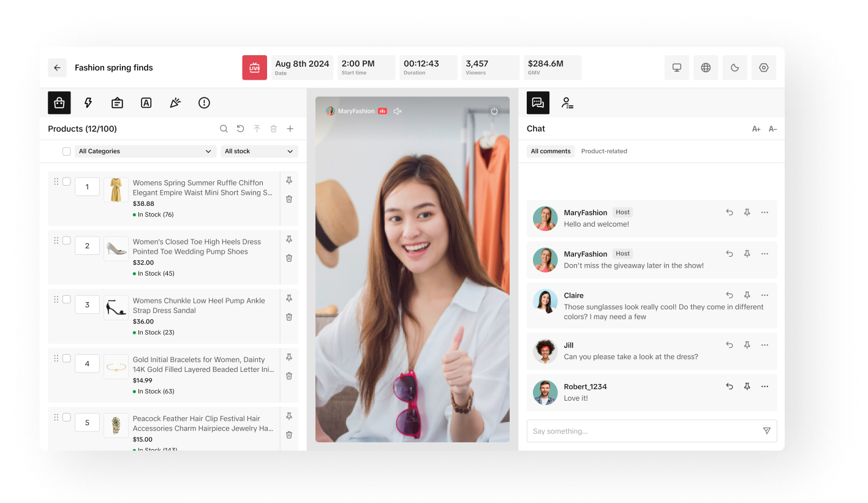Click the back arrow beside Fashion spring finds

(57, 68)
